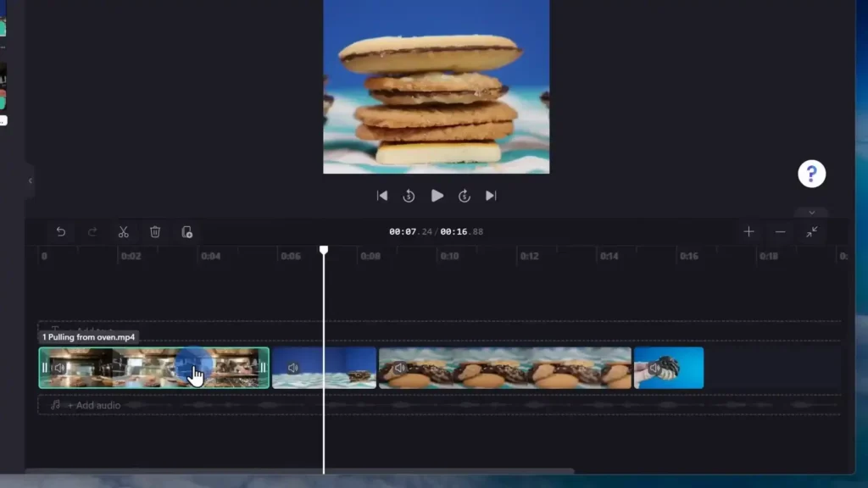Zoom in on the timeline with the plus icon

pos(748,230)
